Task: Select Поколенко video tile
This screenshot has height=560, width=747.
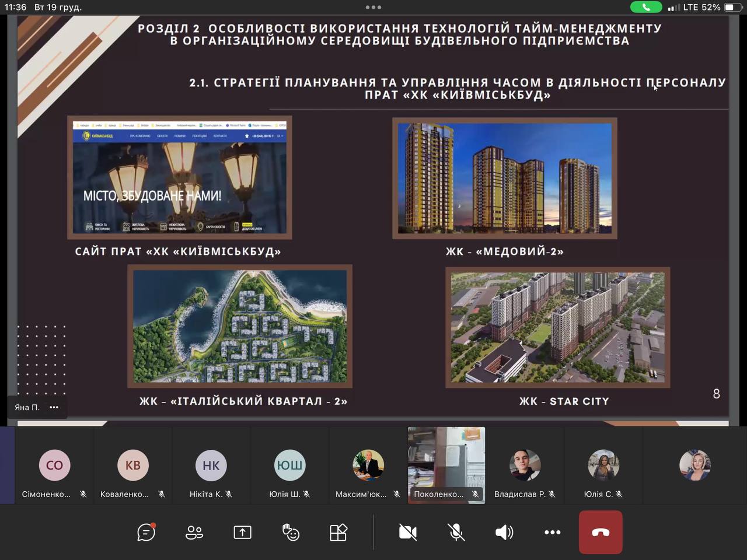Action: pos(446,465)
